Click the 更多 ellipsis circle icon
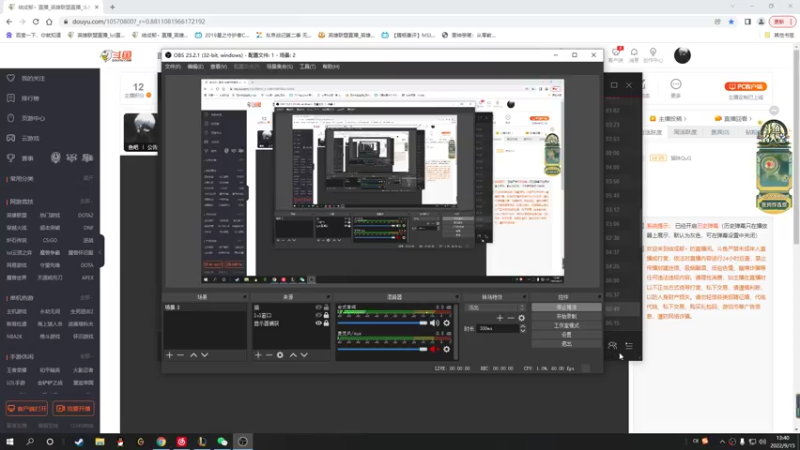Viewport: 800px width, 450px height. pyautogui.click(x=676, y=84)
